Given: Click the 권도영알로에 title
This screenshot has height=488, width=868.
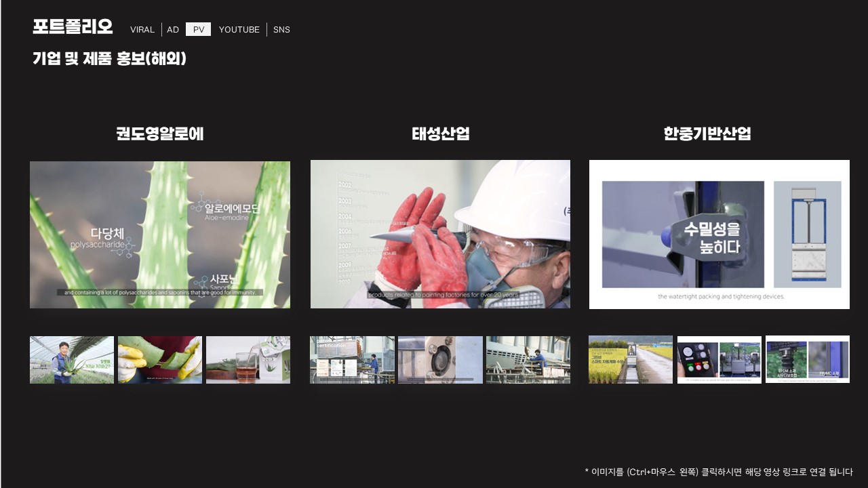Looking at the screenshot, I should coord(159,134).
